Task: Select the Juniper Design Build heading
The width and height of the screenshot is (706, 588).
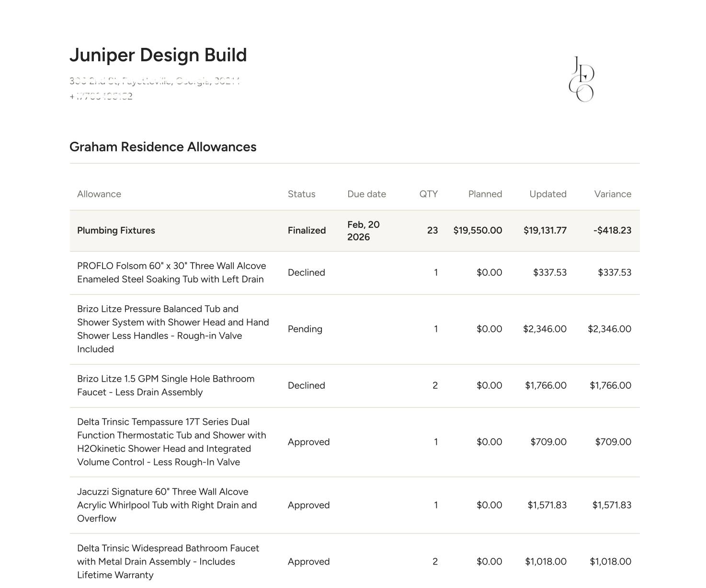Action: 158,55
